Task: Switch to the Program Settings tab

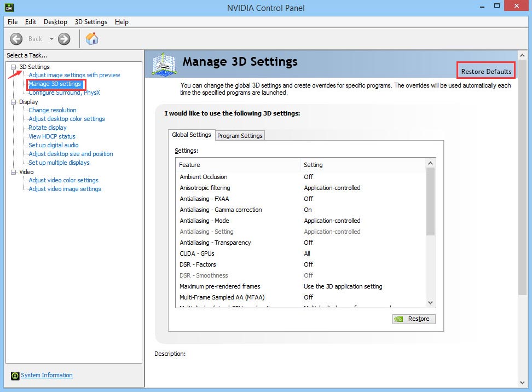Action: [240, 135]
